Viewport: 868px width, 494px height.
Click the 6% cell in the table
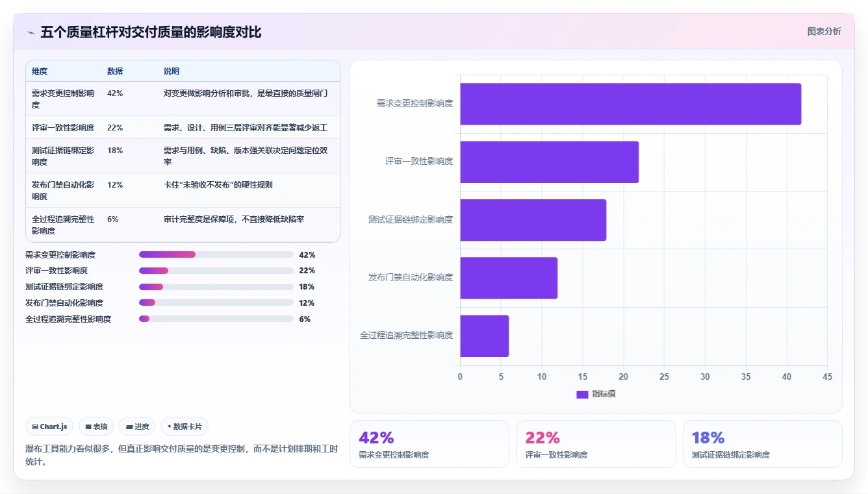(113, 219)
